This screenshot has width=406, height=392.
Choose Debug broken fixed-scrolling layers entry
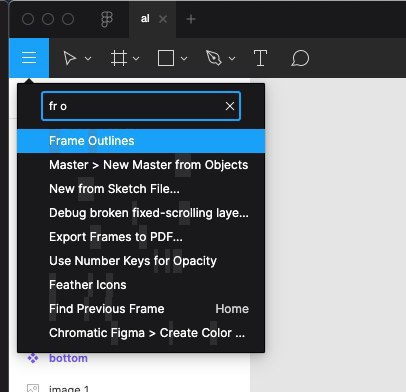[x=141, y=213]
